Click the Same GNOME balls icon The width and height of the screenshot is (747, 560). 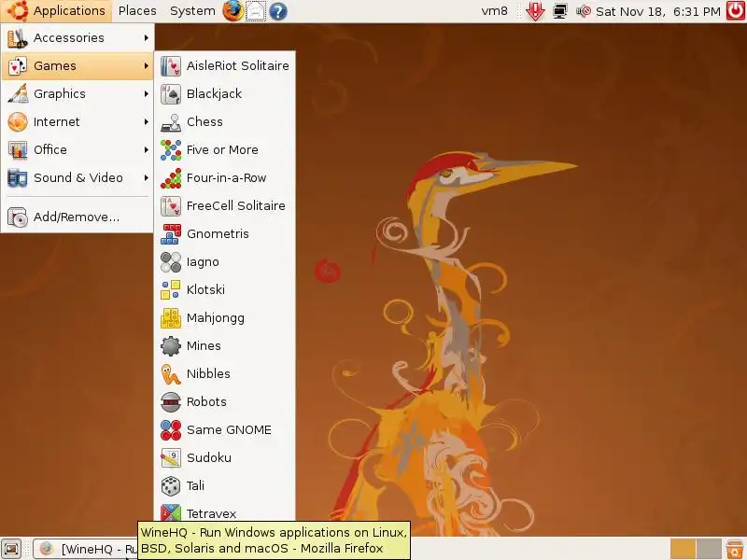[171, 430]
